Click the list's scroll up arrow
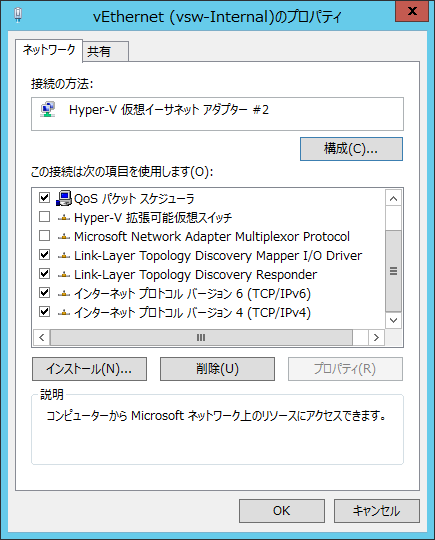 (393, 198)
